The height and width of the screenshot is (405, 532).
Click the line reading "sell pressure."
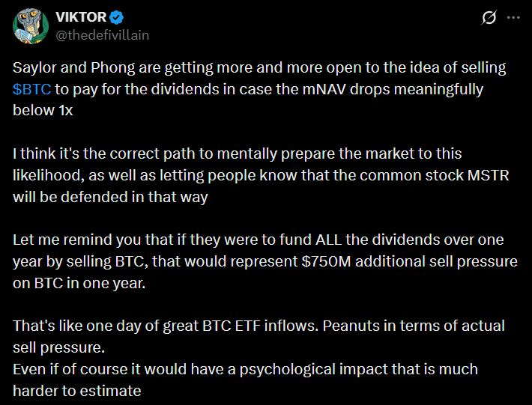55,347
